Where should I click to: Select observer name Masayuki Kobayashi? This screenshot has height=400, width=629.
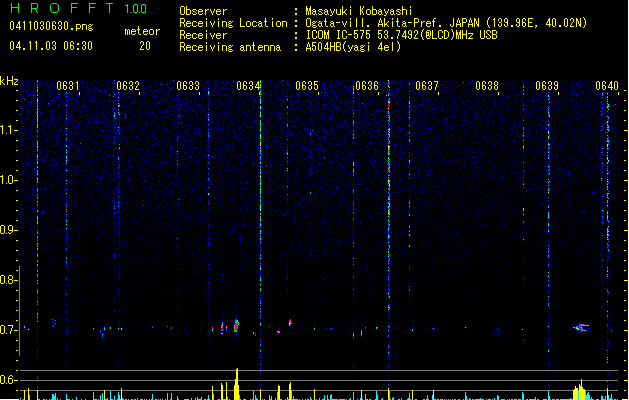359,11
